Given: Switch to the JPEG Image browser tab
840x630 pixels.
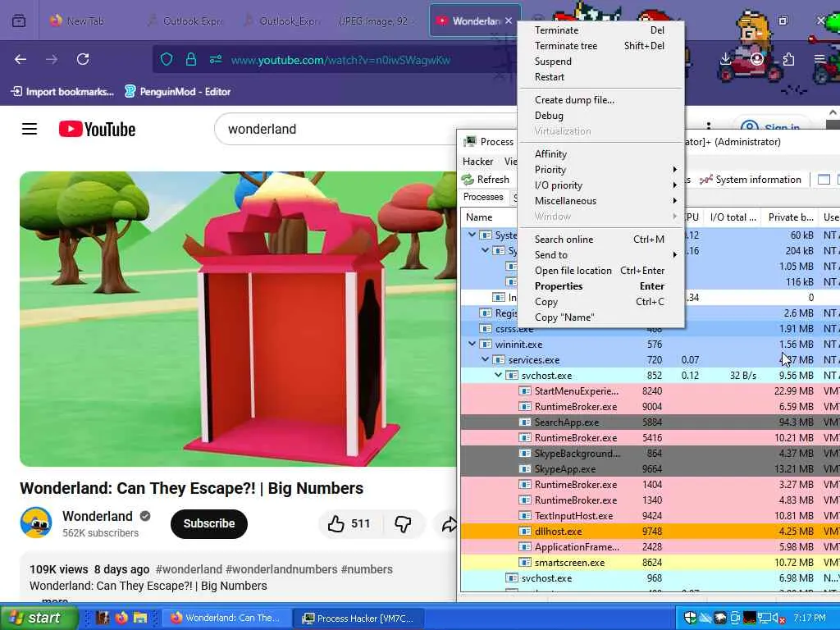Looking at the screenshot, I should pyautogui.click(x=373, y=21).
